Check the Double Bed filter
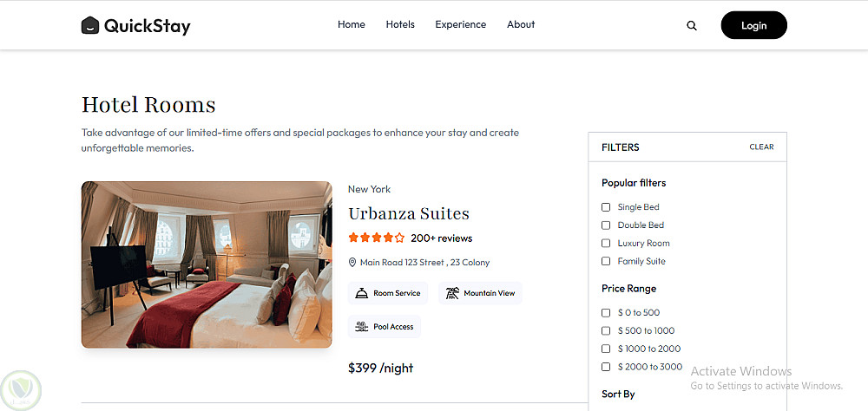Screen dimensions: 868x411 click(606, 225)
